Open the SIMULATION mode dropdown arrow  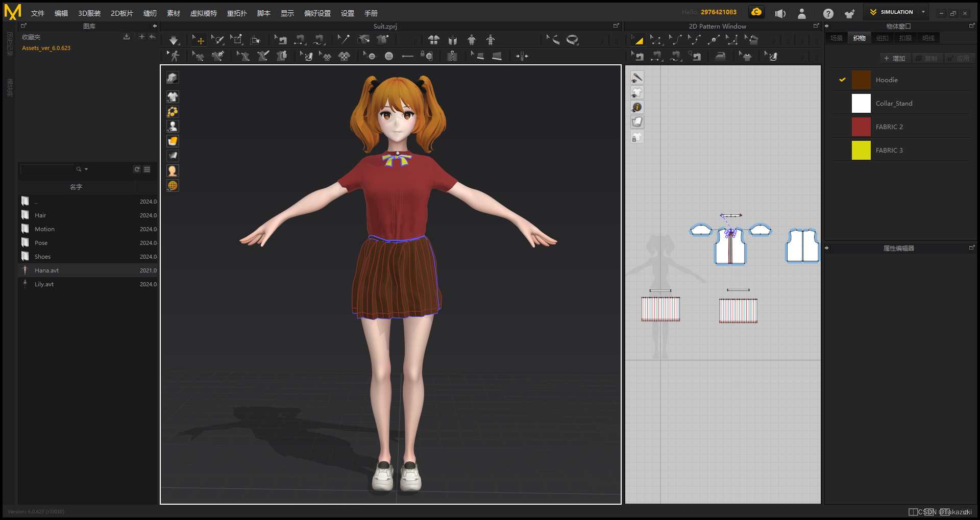pos(923,12)
